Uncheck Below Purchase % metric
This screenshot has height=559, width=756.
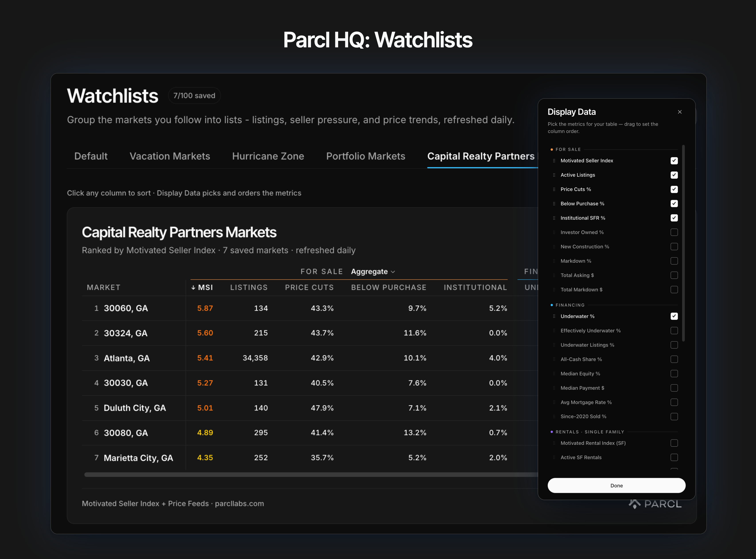click(674, 204)
